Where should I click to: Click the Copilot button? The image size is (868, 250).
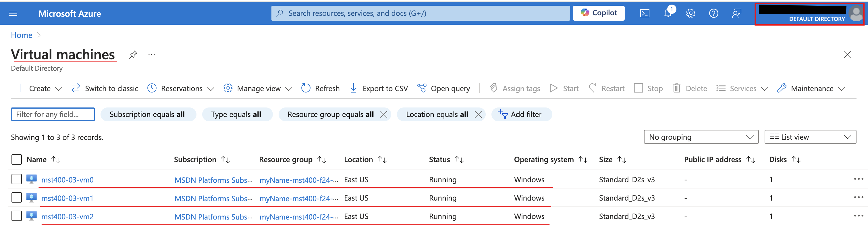pyautogui.click(x=598, y=13)
